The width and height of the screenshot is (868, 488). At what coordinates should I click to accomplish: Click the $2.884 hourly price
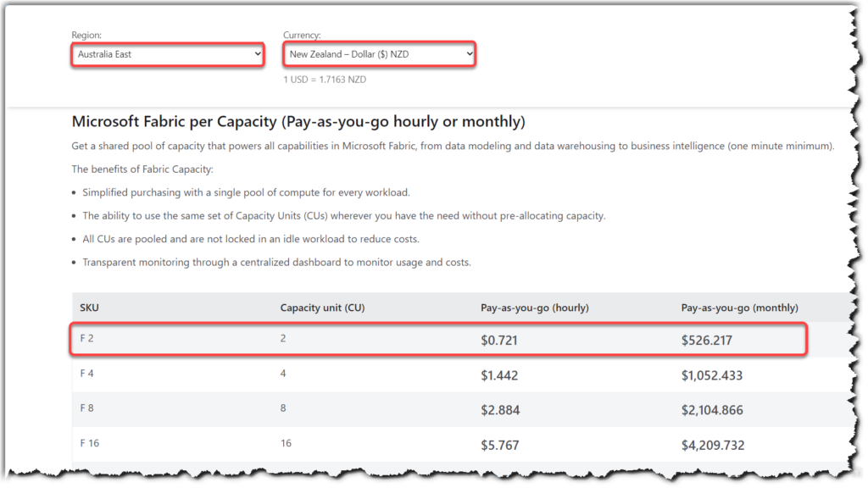[x=500, y=410]
